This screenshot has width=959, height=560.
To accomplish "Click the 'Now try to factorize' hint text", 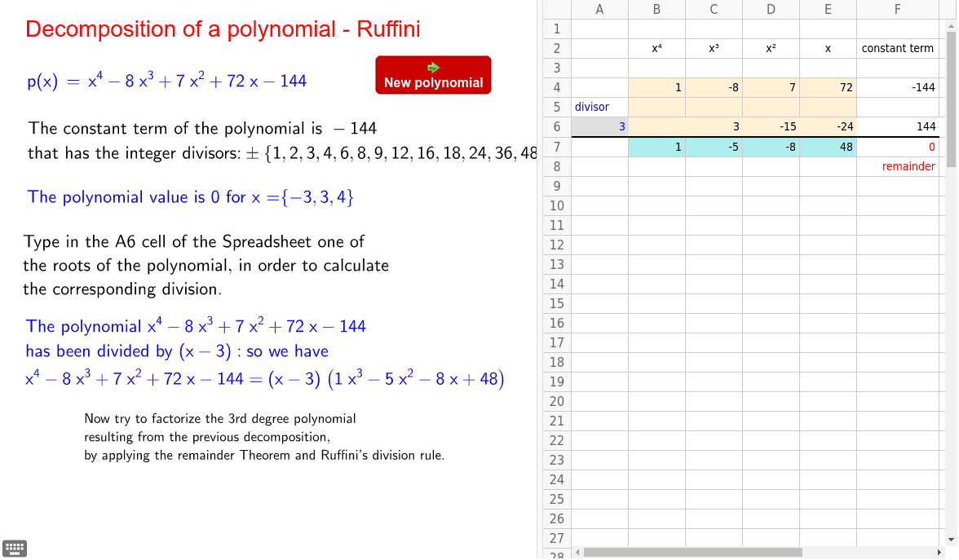I will tap(264, 437).
